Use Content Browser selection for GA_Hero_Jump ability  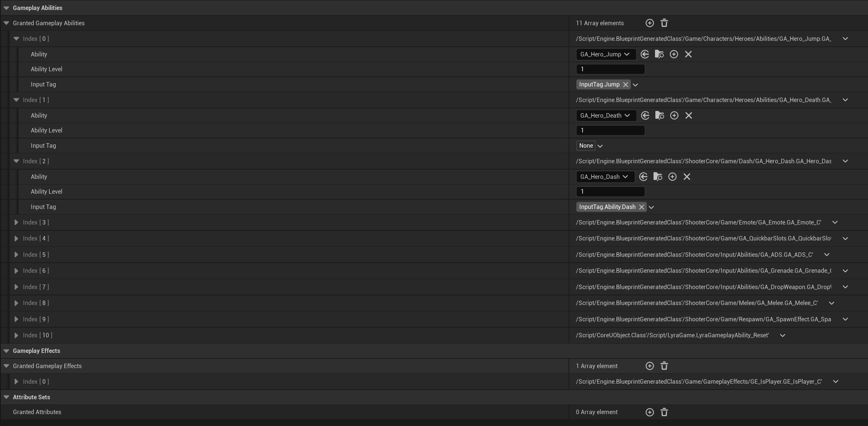pyautogui.click(x=645, y=54)
